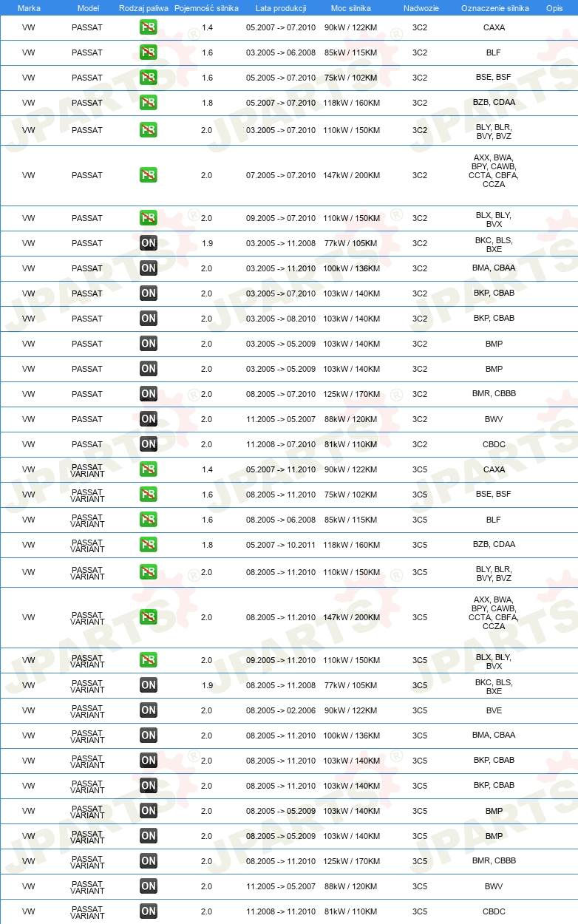This screenshot has width=578, height=924.
Task: Click the PB icon in PASSAT VARIANT BLY, BLR, BVY, BVZ row
Action: pyautogui.click(x=149, y=572)
